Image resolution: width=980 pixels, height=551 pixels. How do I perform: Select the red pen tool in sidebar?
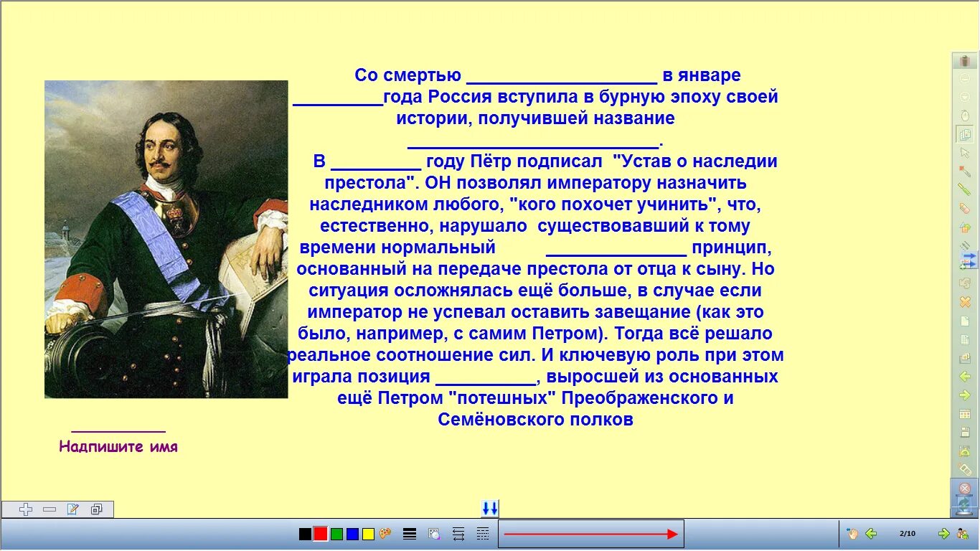point(965,171)
